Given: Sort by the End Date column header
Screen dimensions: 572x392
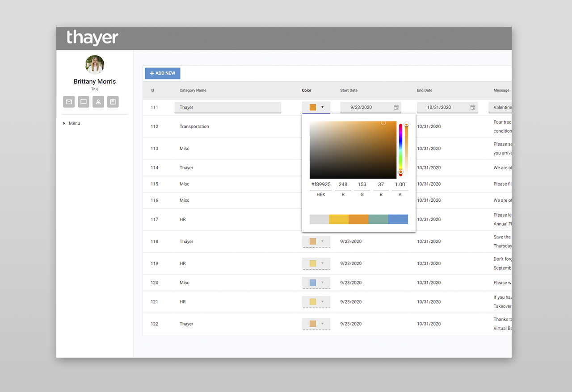Looking at the screenshot, I should coord(425,90).
